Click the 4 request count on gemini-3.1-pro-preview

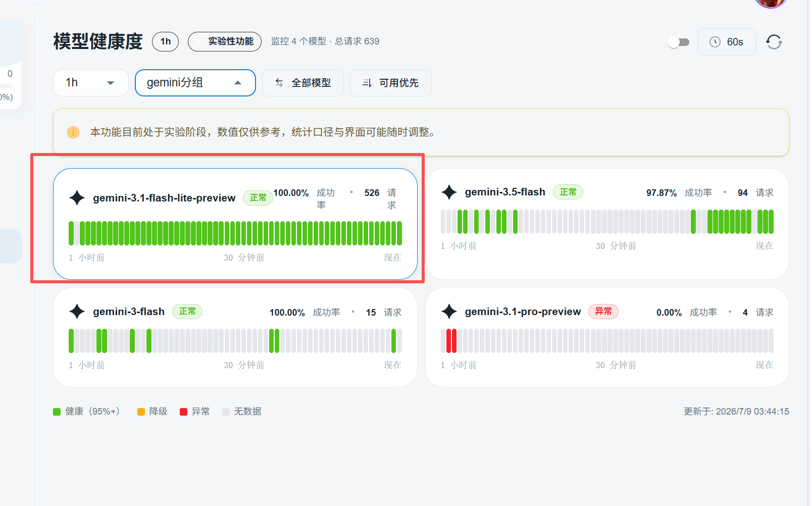click(745, 313)
